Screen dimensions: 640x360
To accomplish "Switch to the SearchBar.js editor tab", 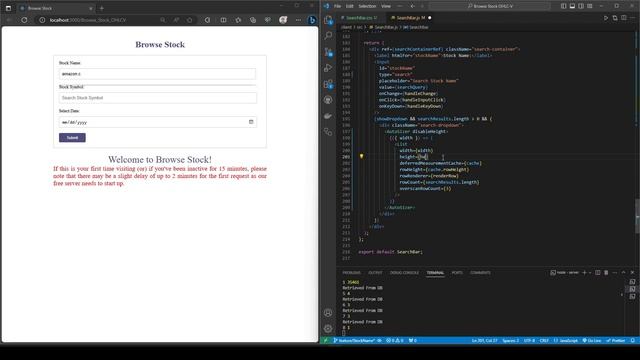I will 410,18.
